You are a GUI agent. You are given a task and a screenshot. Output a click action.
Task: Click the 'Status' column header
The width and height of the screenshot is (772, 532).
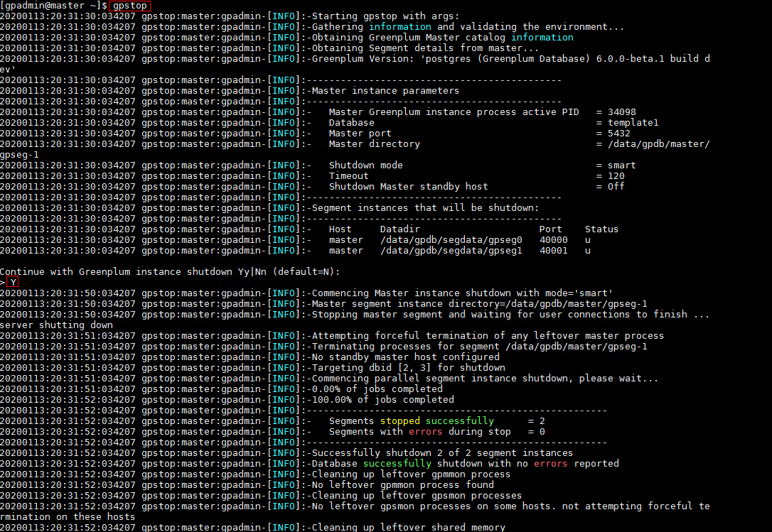601,229
